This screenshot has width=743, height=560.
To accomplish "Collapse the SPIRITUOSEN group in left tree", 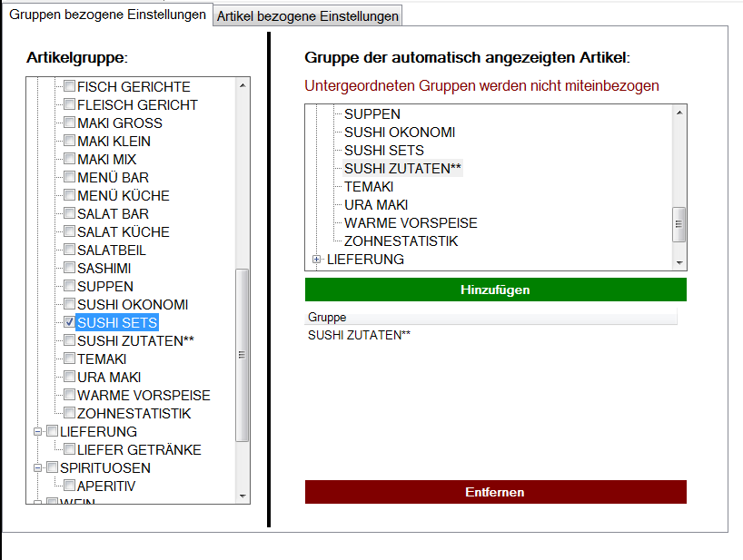I will click(38, 468).
